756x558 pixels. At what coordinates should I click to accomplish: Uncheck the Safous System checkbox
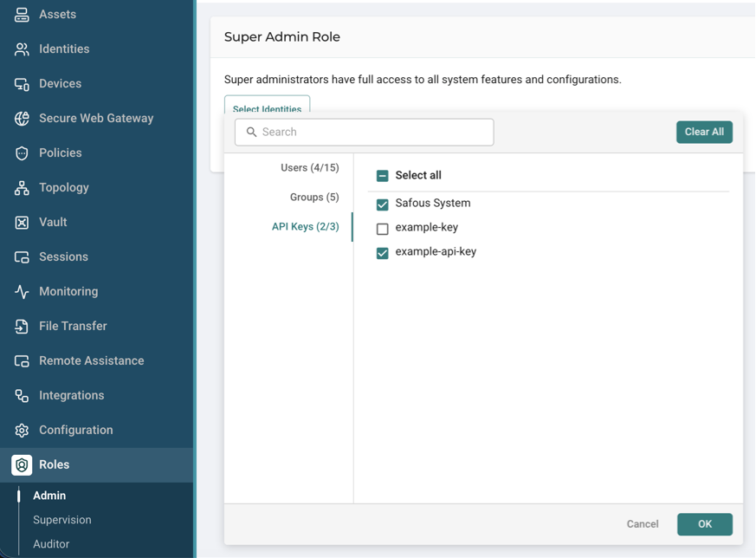[x=383, y=204]
